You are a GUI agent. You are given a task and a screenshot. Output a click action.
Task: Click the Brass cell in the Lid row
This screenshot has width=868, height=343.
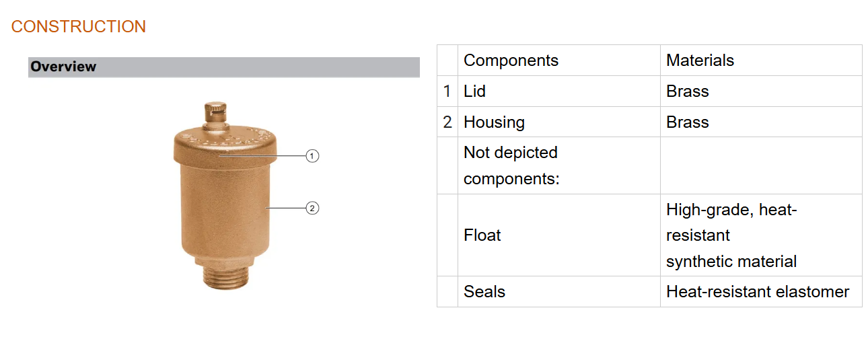coord(688,91)
